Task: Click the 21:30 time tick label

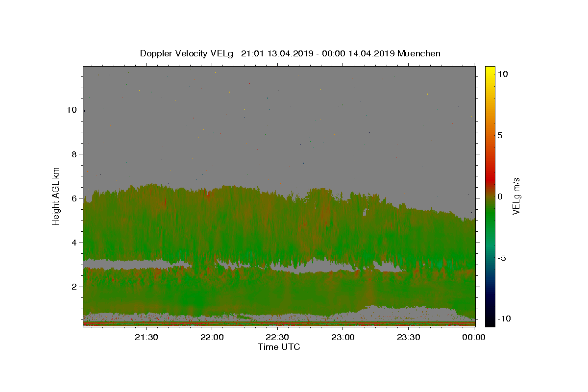Action: (146, 337)
